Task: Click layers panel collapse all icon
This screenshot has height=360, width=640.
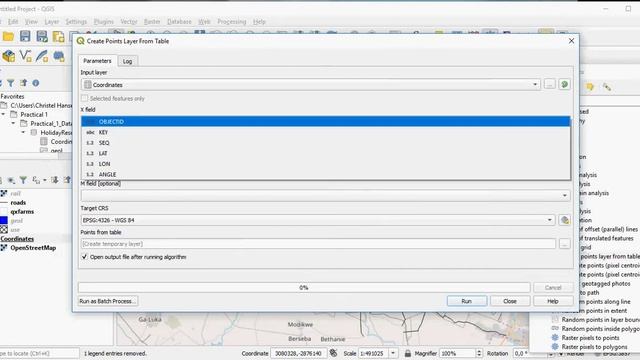Action: tap(67, 180)
